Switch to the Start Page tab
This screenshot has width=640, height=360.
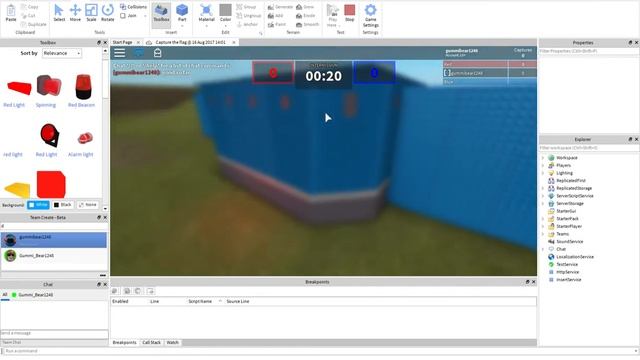[122, 42]
